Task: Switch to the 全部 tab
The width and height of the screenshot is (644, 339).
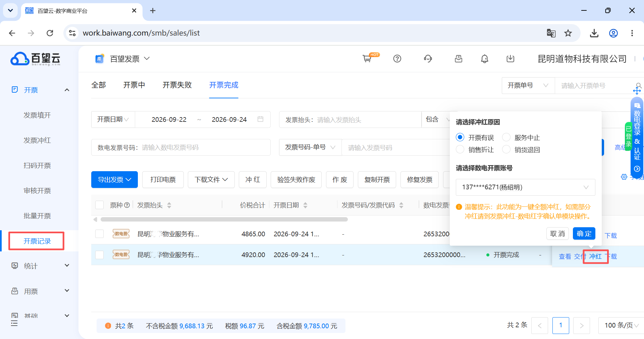Action: 99,85
